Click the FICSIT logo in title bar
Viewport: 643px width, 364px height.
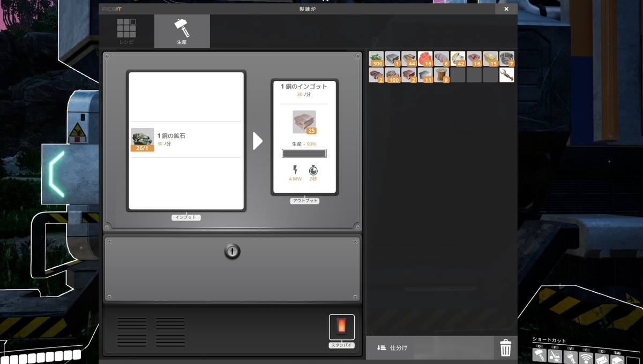(112, 9)
